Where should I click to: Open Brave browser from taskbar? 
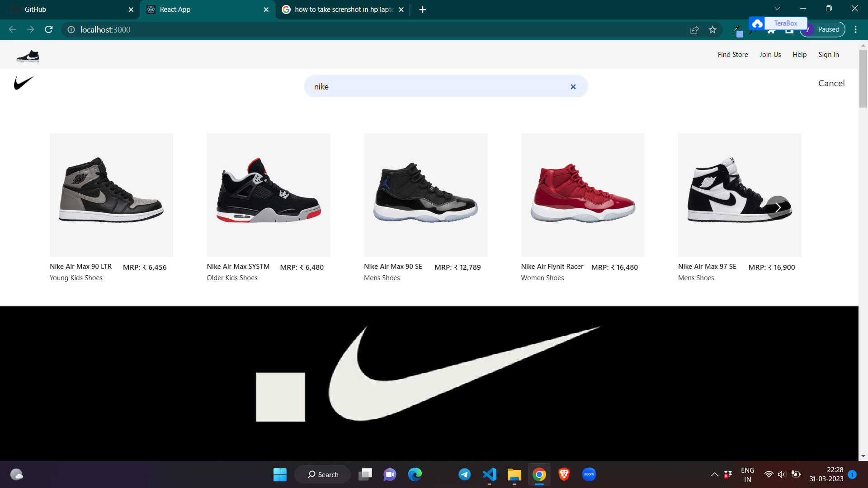(x=564, y=474)
